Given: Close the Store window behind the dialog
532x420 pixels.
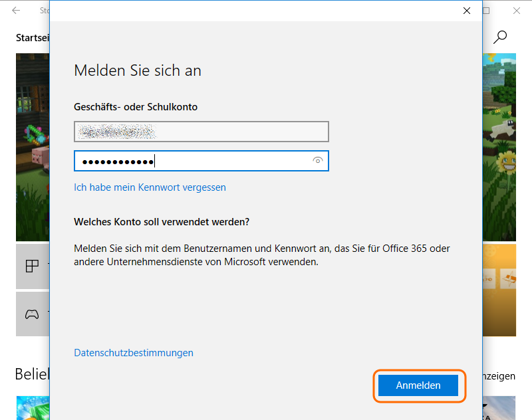Looking at the screenshot, I should click(517, 11).
